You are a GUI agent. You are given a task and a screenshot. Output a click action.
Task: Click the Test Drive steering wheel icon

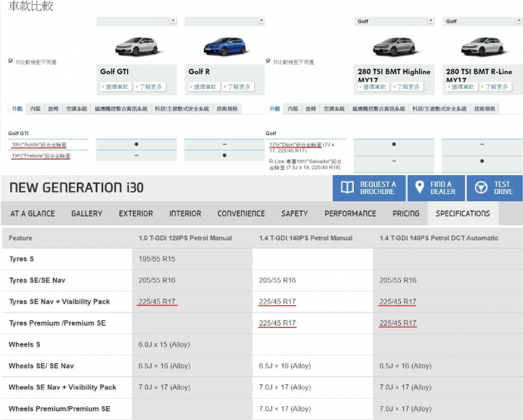coord(481,187)
